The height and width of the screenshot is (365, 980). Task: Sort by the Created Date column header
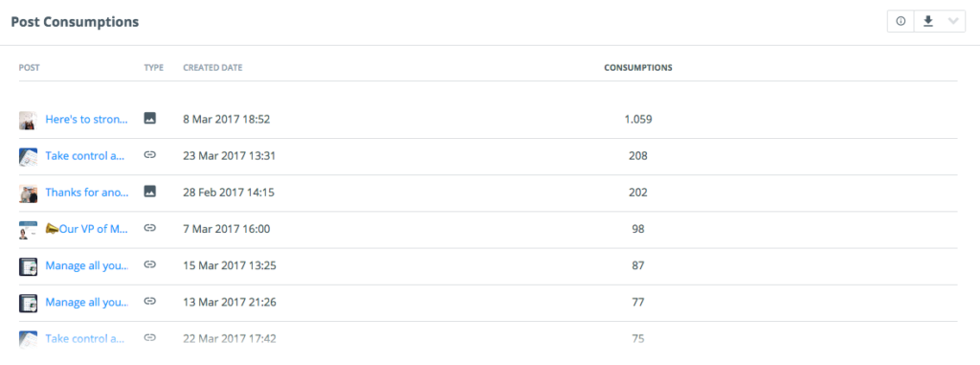point(212,68)
